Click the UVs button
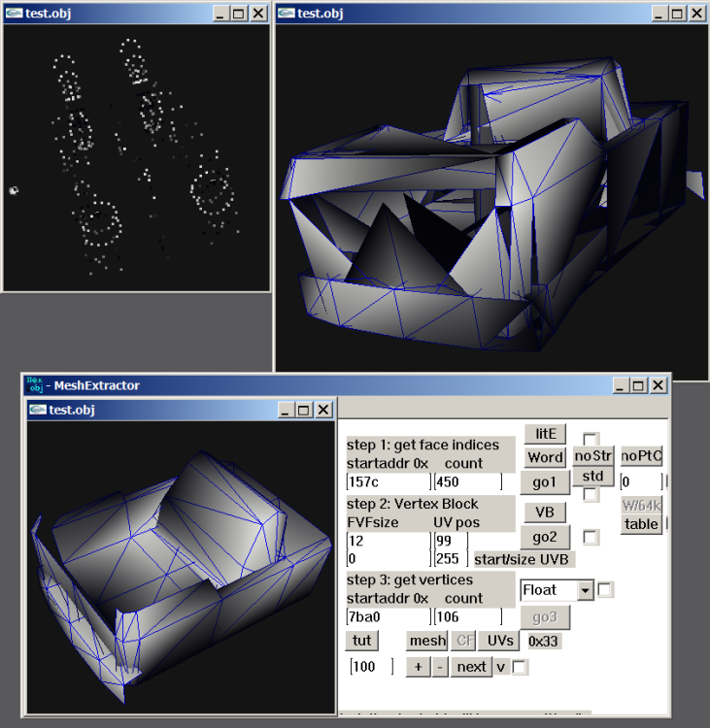 499,641
